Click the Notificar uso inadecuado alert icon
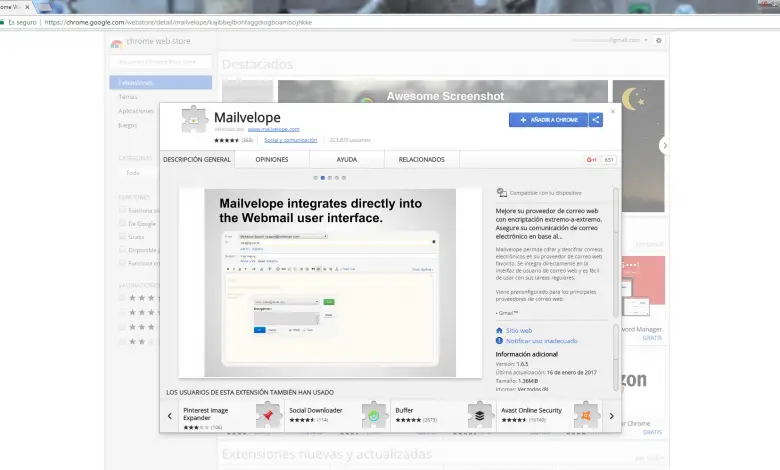This screenshot has width=780, height=470. tap(499, 341)
